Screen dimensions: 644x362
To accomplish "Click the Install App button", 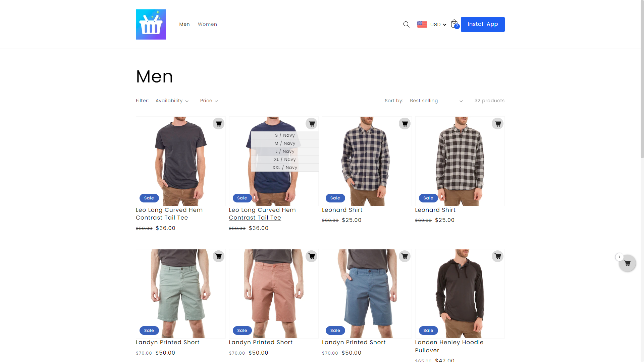I will coord(483,24).
